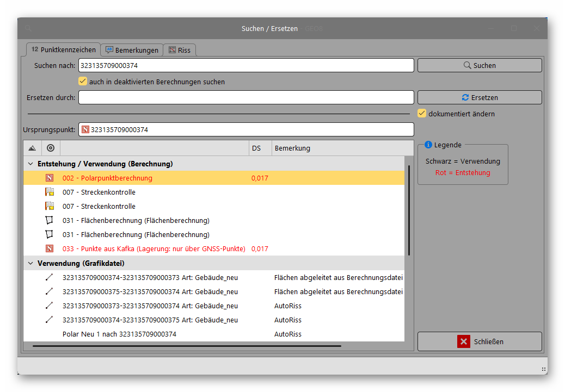The height and width of the screenshot is (392, 565).
Task: Select '002 - Polarpunktberechnung' row
Action: coord(214,178)
